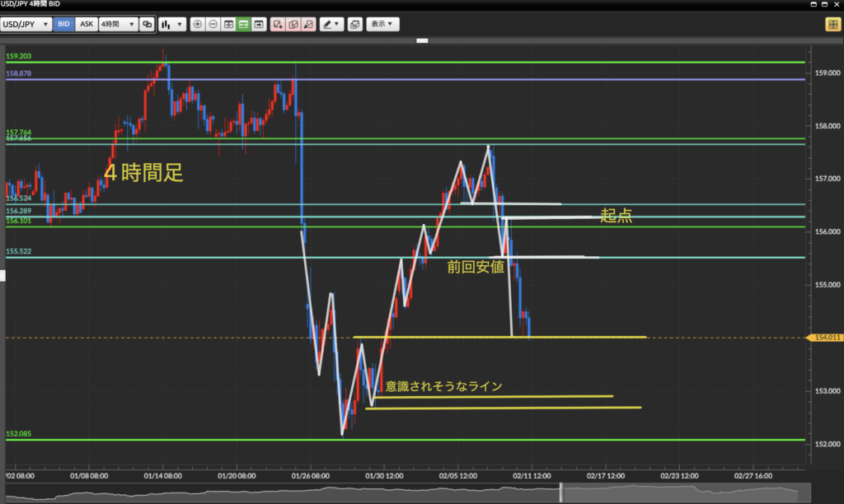Open the pencil drawing tools menu
The image size is (844, 504).
point(331,25)
